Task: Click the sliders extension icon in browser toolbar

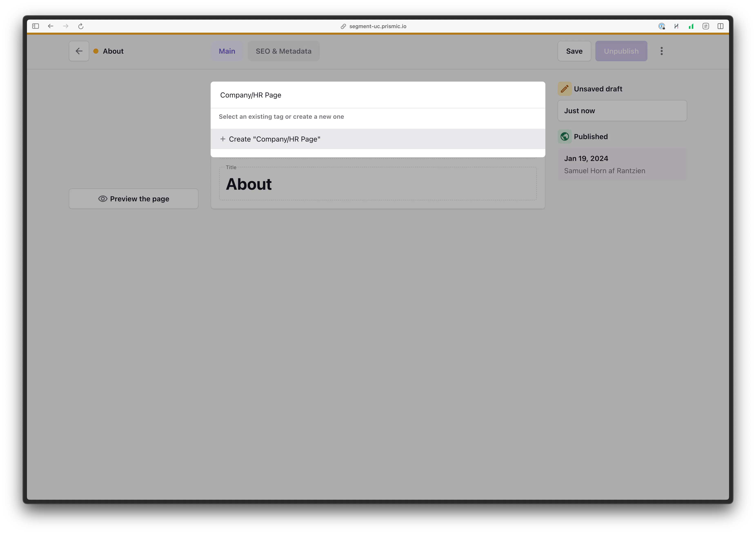Action: tap(706, 26)
